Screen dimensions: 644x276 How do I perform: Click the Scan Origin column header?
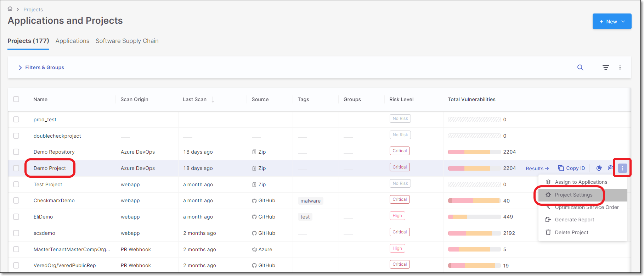tap(134, 99)
